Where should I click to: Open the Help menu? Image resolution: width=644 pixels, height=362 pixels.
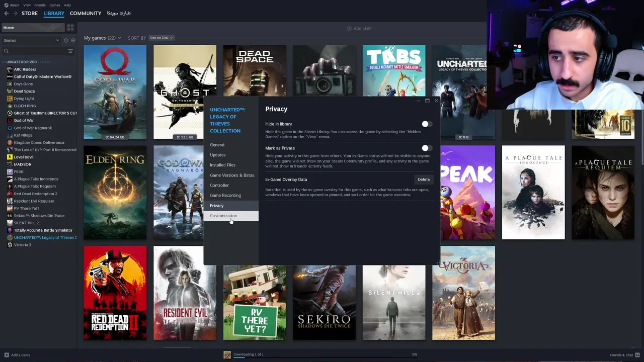click(67, 5)
